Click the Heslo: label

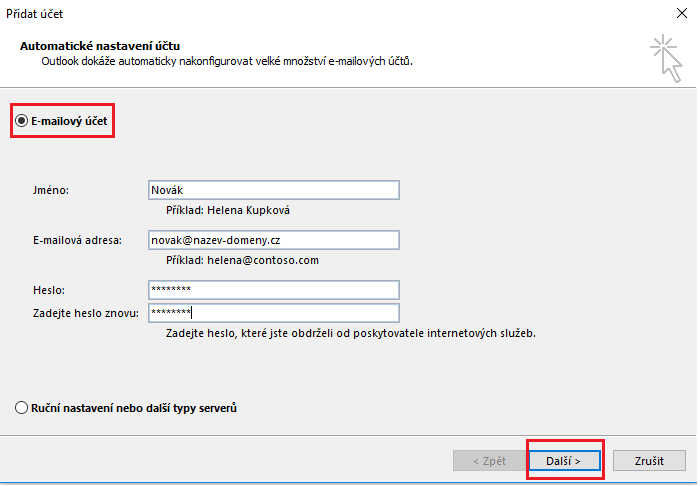(49, 290)
